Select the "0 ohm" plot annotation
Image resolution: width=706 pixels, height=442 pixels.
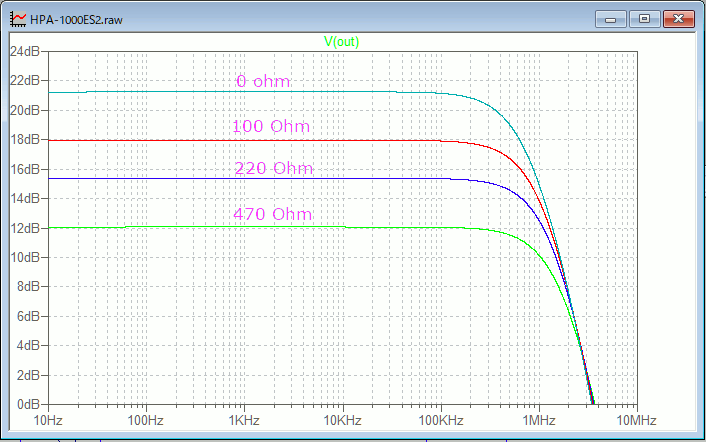[263, 82]
